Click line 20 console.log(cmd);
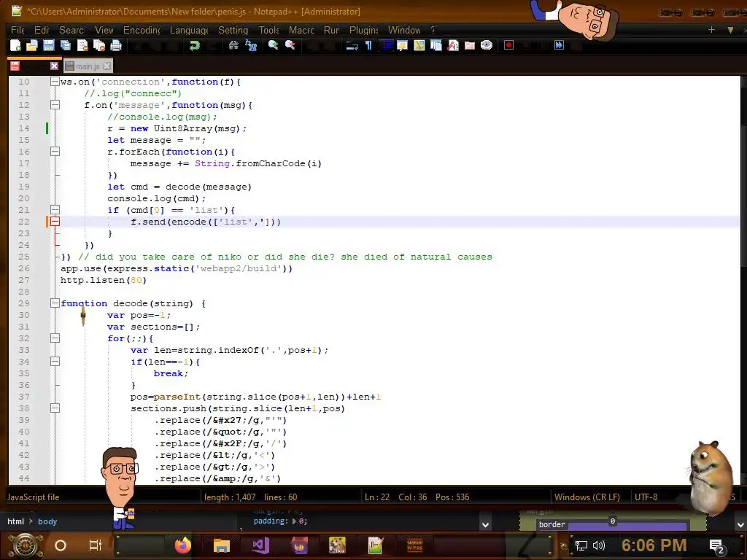Image resolution: width=747 pixels, height=560 pixels. click(156, 198)
